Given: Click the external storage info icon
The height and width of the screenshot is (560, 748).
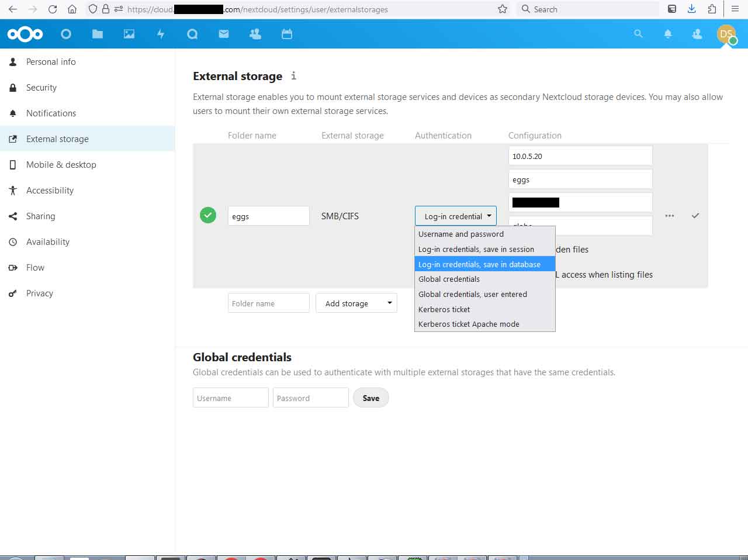Looking at the screenshot, I should (293, 75).
